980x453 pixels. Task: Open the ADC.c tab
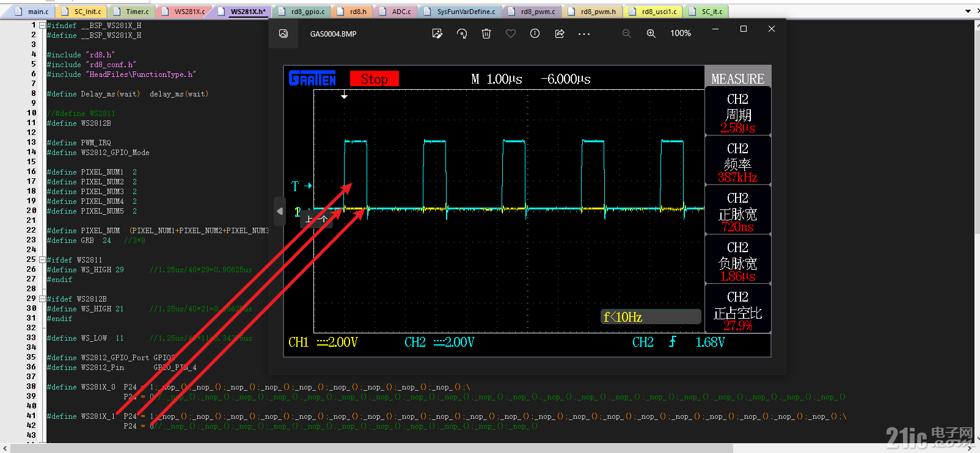pos(395,12)
